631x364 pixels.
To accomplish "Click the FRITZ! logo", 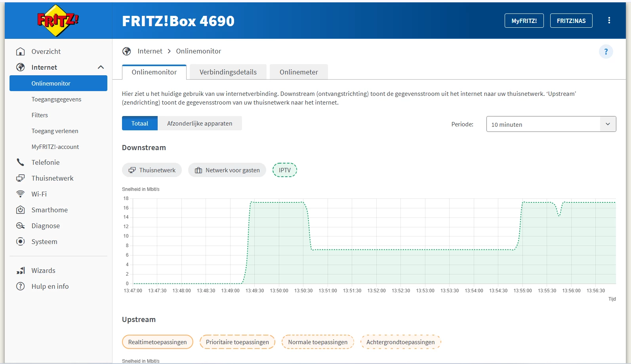I will tap(58, 21).
